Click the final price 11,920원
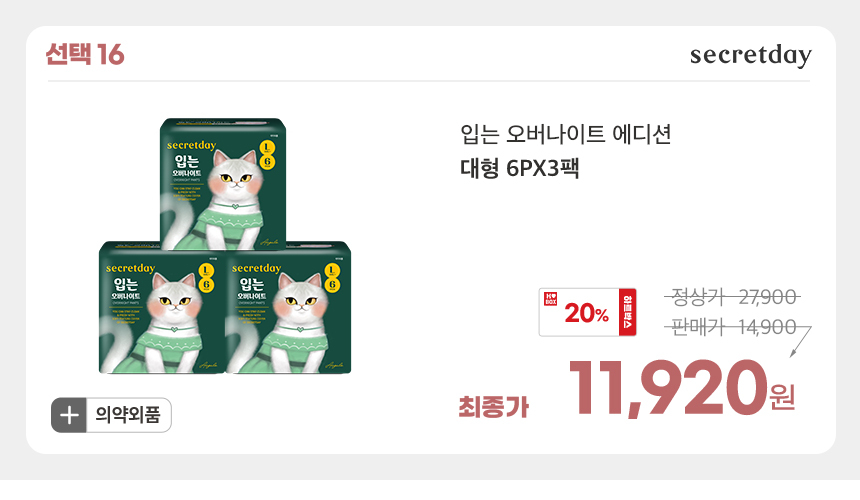 (682, 388)
